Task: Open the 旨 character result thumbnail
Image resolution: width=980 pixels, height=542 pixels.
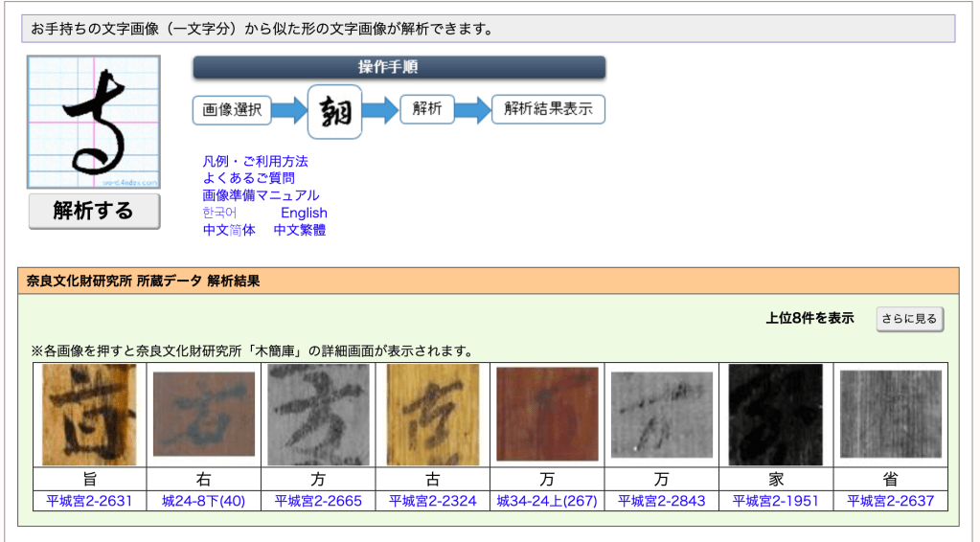Action: [x=89, y=414]
